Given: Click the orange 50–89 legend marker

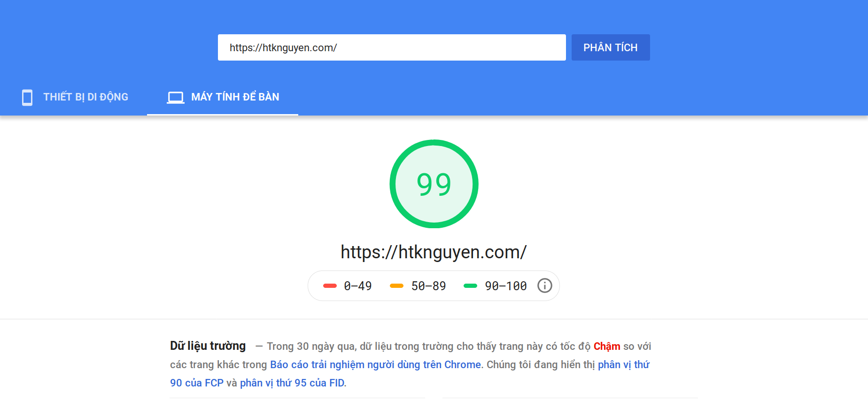Looking at the screenshot, I should (396, 286).
